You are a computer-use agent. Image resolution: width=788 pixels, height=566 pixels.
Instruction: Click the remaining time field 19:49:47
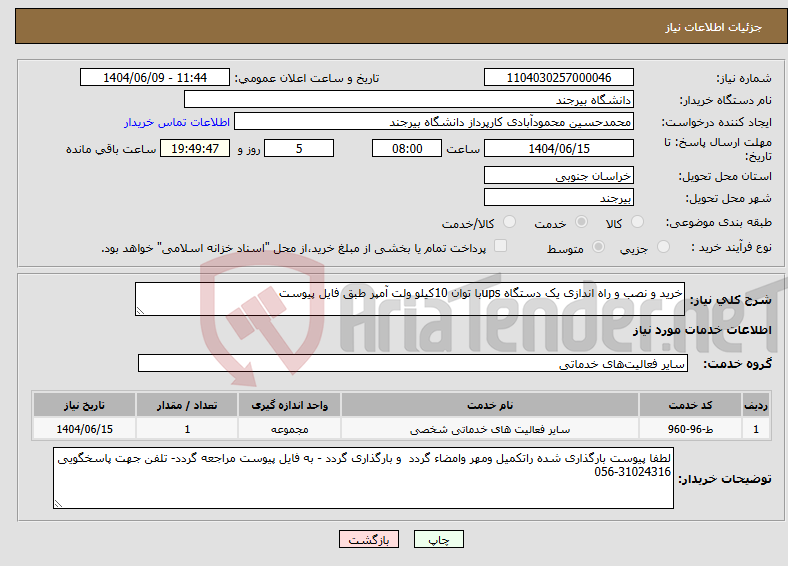pos(195,148)
